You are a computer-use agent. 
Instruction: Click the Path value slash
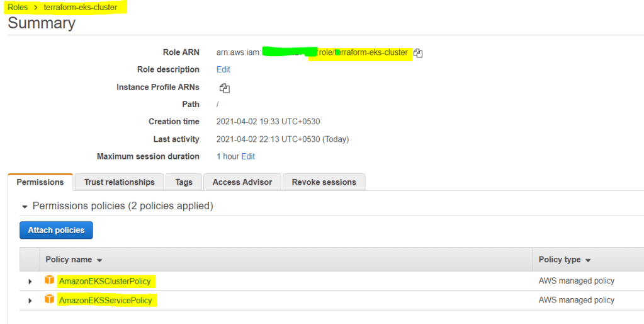(x=218, y=105)
